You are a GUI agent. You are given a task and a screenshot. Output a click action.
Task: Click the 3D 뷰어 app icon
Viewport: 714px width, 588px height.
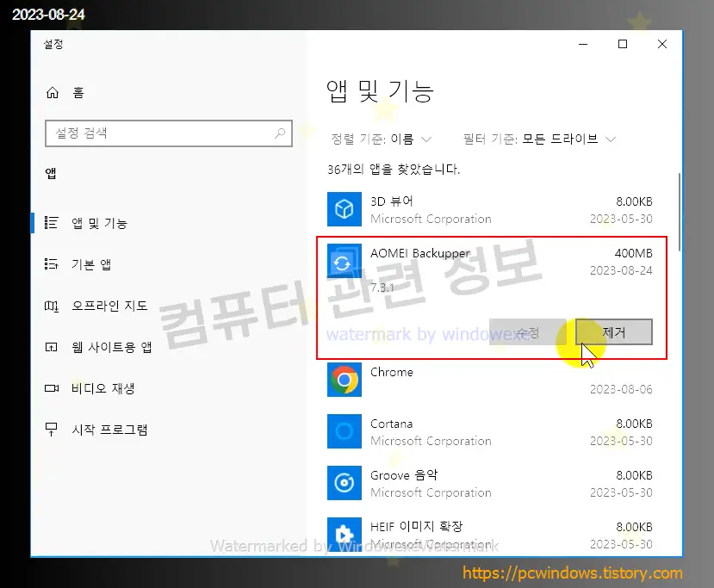[x=345, y=209]
